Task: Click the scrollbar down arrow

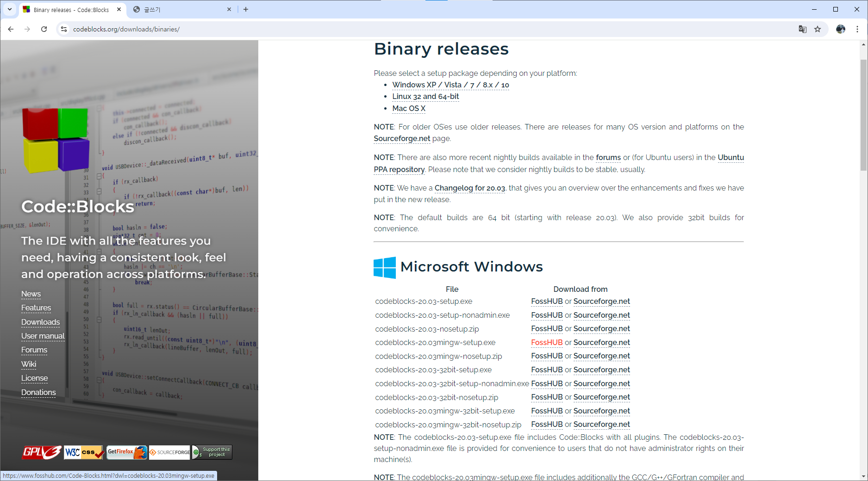Action: click(863, 476)
